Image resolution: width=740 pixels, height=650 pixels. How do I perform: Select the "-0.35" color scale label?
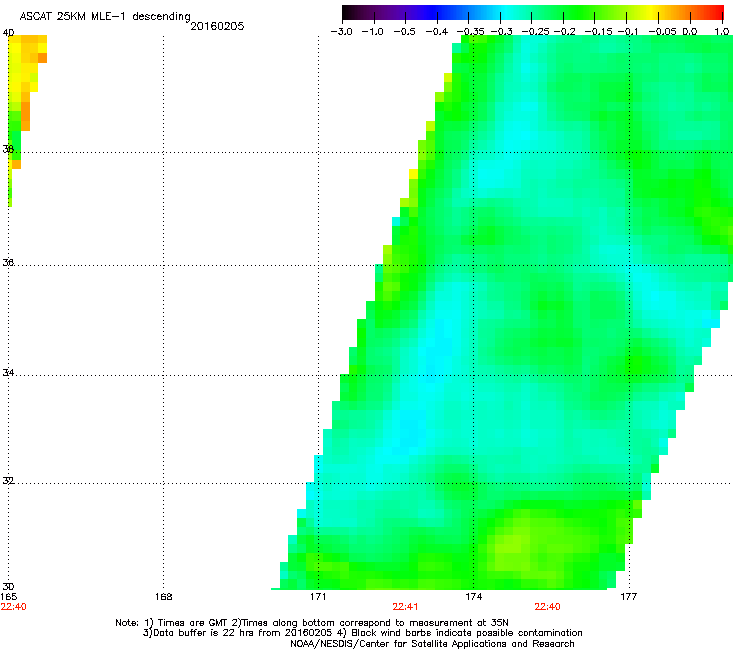(471, 32)
